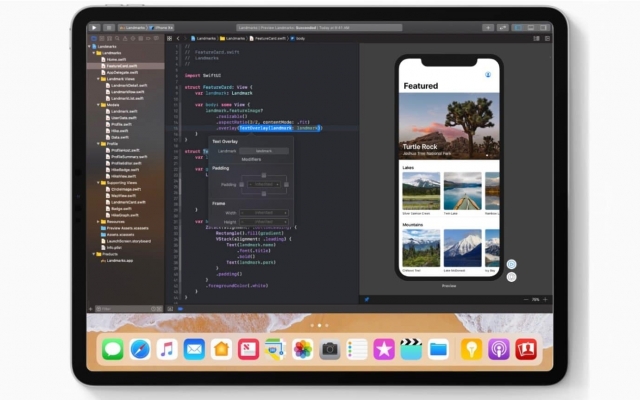
Task: Open the Library plus button in toolbar
Action: pos(488,28)
